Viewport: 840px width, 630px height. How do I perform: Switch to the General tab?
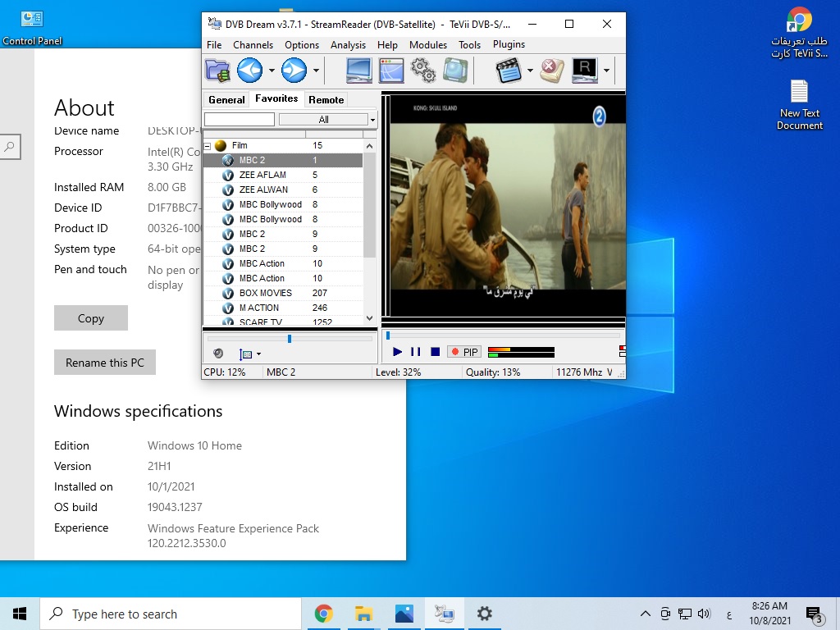click(x=226, y=99)
